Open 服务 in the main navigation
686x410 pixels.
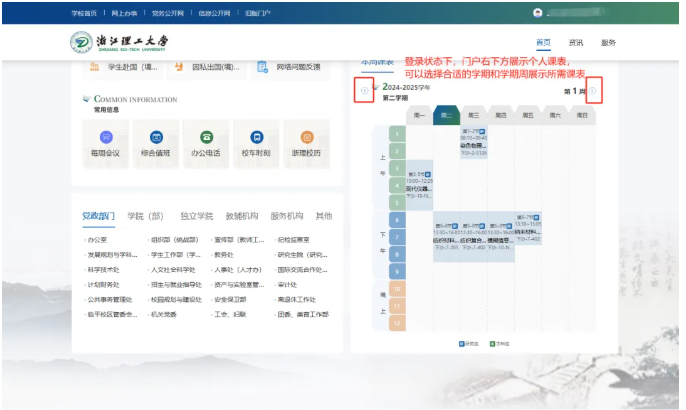click(608, 43)
